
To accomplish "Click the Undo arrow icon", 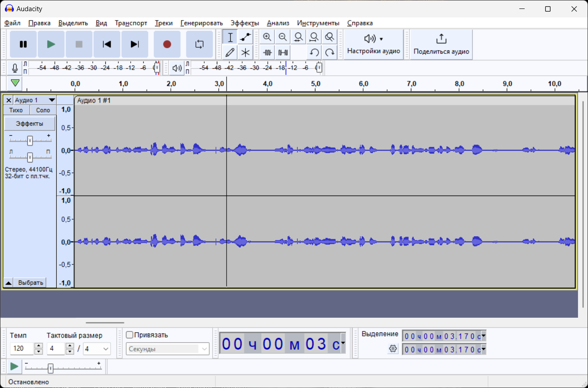I will coord(314,52).
